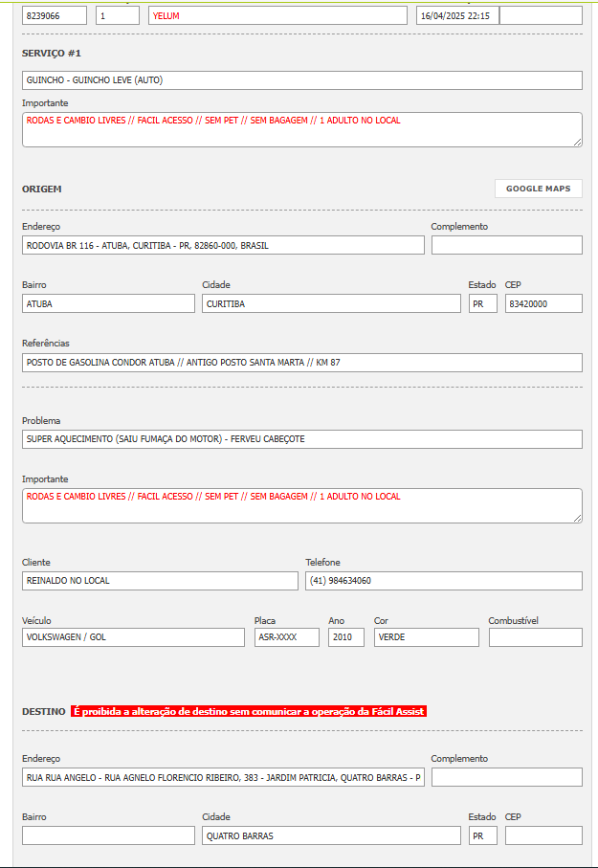The image size is (598, 868).
Task: Focus the Referências field
Action: [x=301, y=363]
